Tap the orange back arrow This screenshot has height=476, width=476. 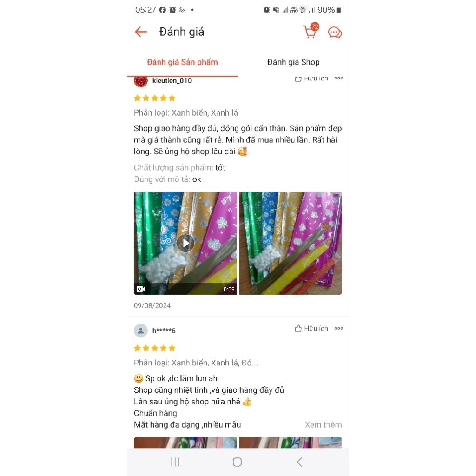pos(141,32)
